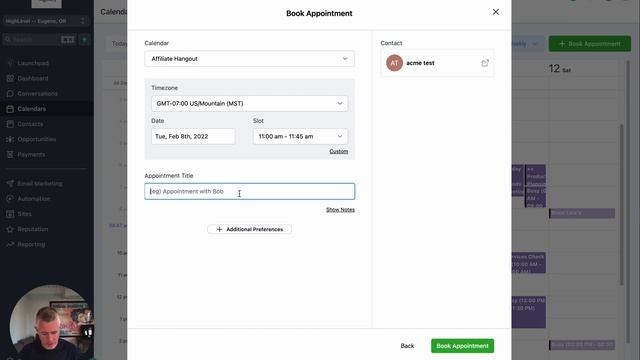Click the Contacts sidebar icon
This screenshot has height=360, width=640.
(x=10, y=124)
